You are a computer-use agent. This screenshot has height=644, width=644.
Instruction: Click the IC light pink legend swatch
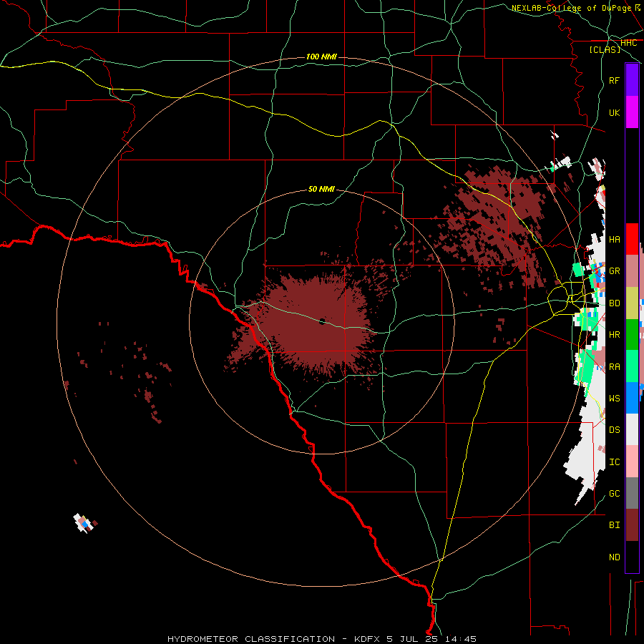click(x=632, y=462)
